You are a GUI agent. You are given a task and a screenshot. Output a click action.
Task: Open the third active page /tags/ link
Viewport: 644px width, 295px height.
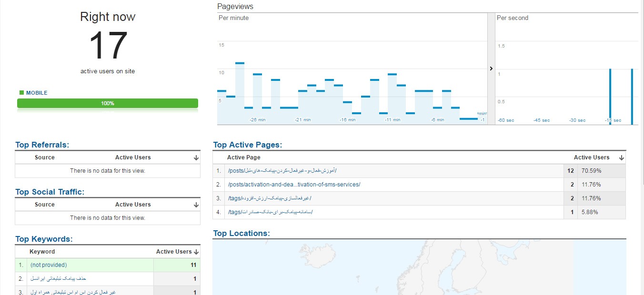pos(270,198)
